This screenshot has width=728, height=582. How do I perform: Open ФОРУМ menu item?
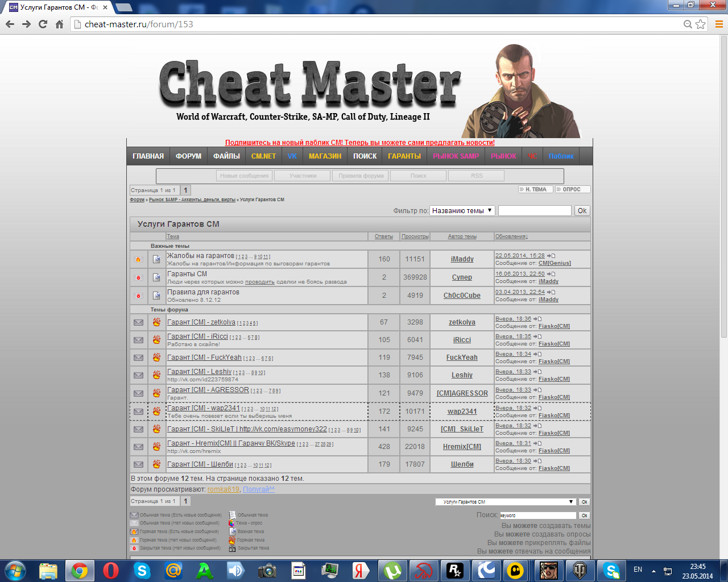pyautogui.click(x=188, y=156)
